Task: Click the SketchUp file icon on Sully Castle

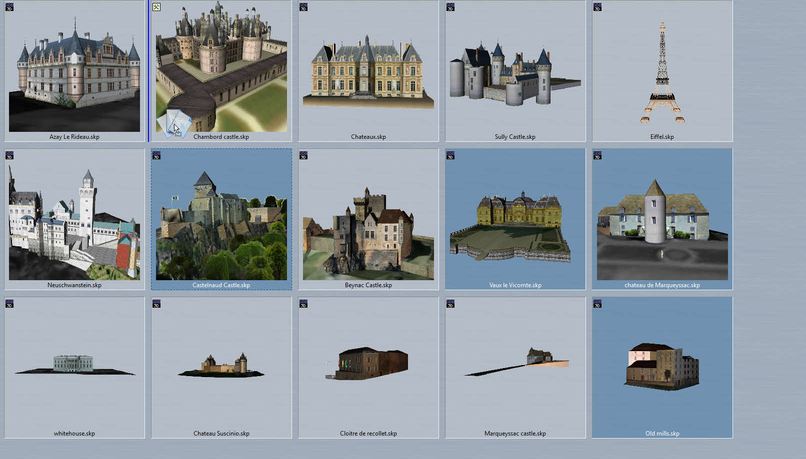Action: pyautogui.click(x=451, y=7)
